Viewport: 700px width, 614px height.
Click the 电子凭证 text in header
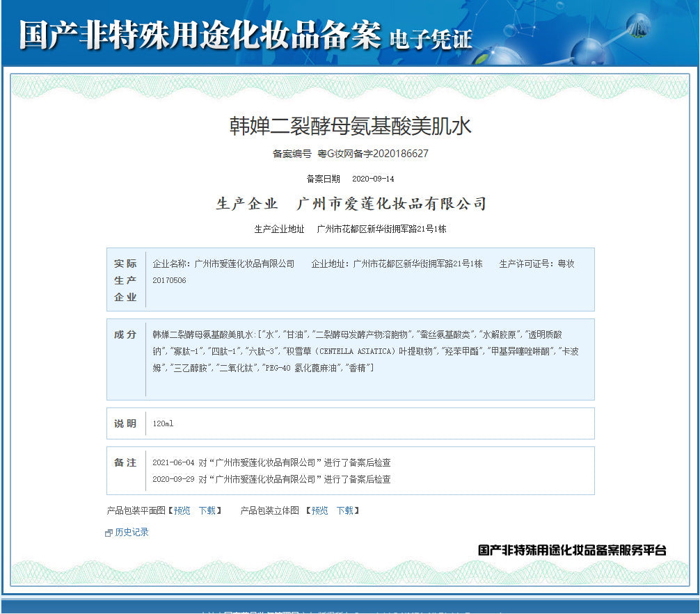coord(431,39)
